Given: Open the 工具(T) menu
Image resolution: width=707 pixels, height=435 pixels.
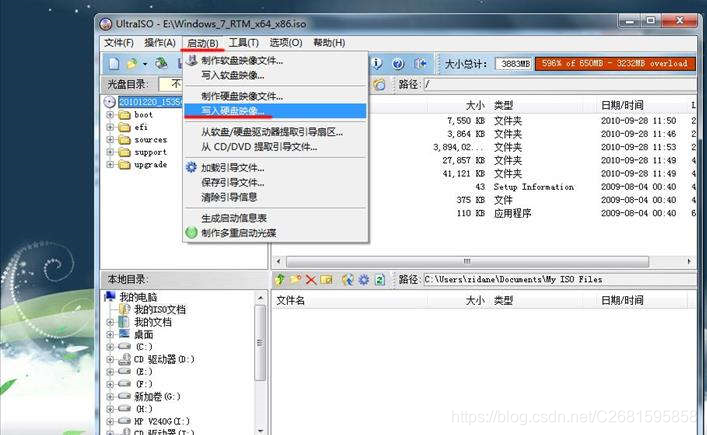Looking at the screenshot, I should (x=243, y=42).
